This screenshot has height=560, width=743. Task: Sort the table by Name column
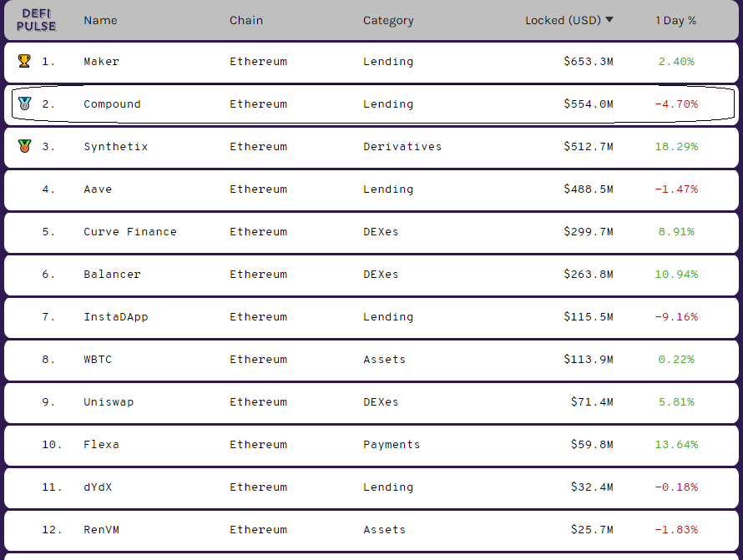coord(100,20)
